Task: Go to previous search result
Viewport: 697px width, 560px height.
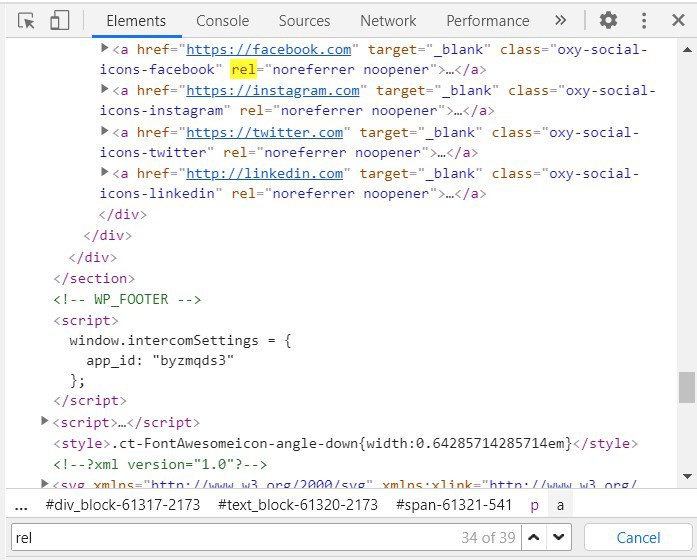Action: 534,537
